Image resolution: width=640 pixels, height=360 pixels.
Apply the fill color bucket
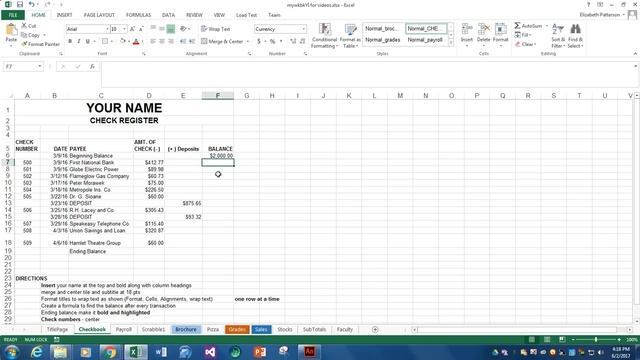122,41
